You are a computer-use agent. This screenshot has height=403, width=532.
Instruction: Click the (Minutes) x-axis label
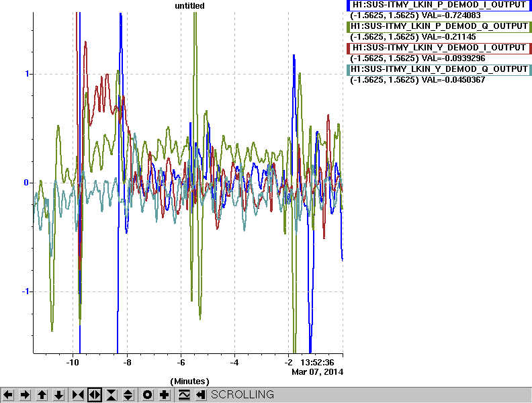pos(189,382)
